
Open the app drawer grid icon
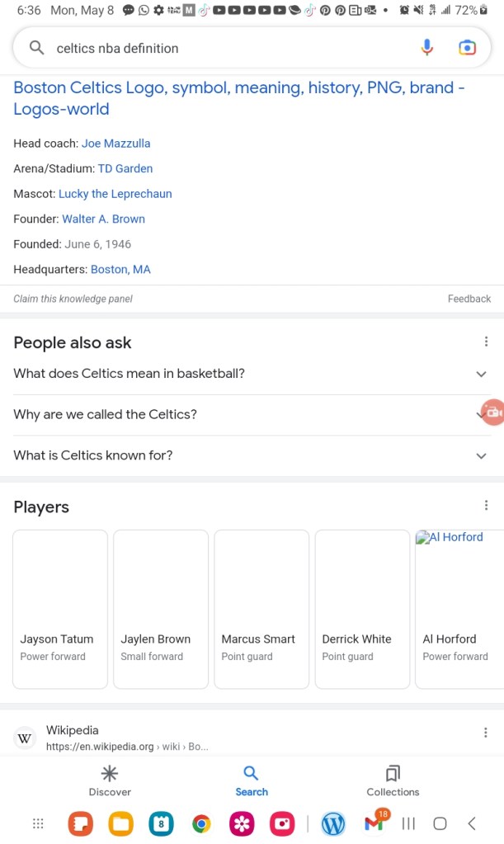(x=37, y=823)
